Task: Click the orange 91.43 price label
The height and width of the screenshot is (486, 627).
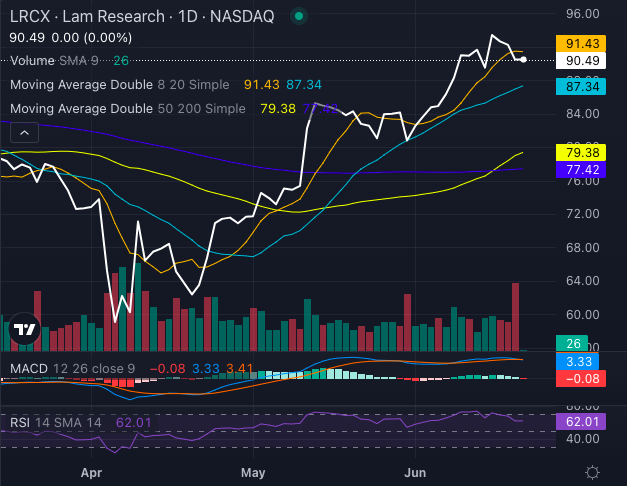Action: click(x=581, y=43)
